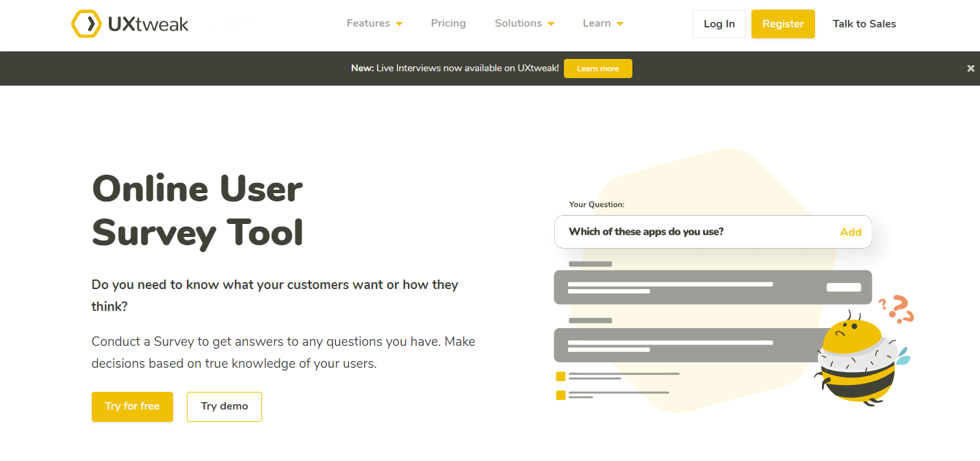Click the orange question marks above bee
The width and height of the screenshot is (980, 461).
tap(899, 308)
